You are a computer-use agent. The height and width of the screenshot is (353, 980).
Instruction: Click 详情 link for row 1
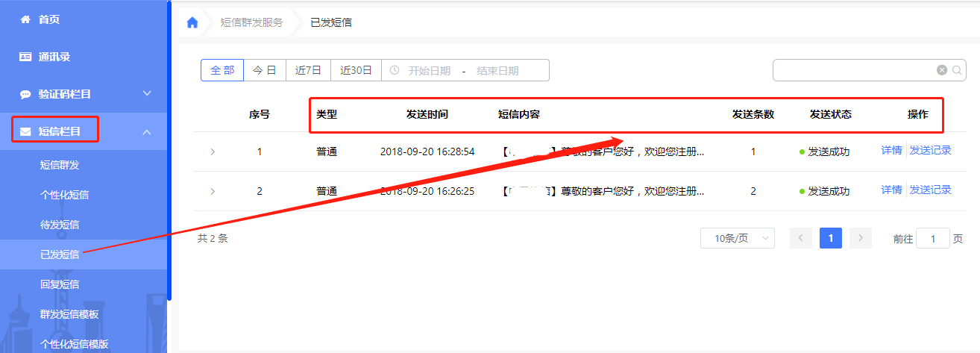(x=891, y=150)
